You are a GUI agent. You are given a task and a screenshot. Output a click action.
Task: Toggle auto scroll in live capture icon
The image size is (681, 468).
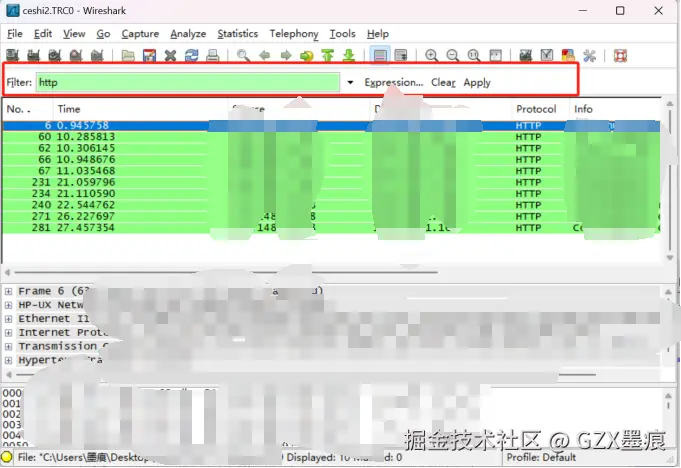pyautogui.click(x=401, y=55)
